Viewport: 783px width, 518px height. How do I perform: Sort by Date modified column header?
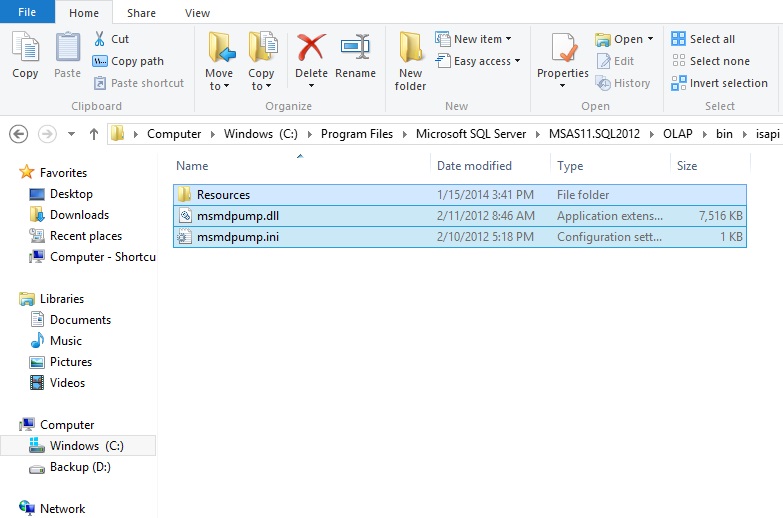pos(474,166)
